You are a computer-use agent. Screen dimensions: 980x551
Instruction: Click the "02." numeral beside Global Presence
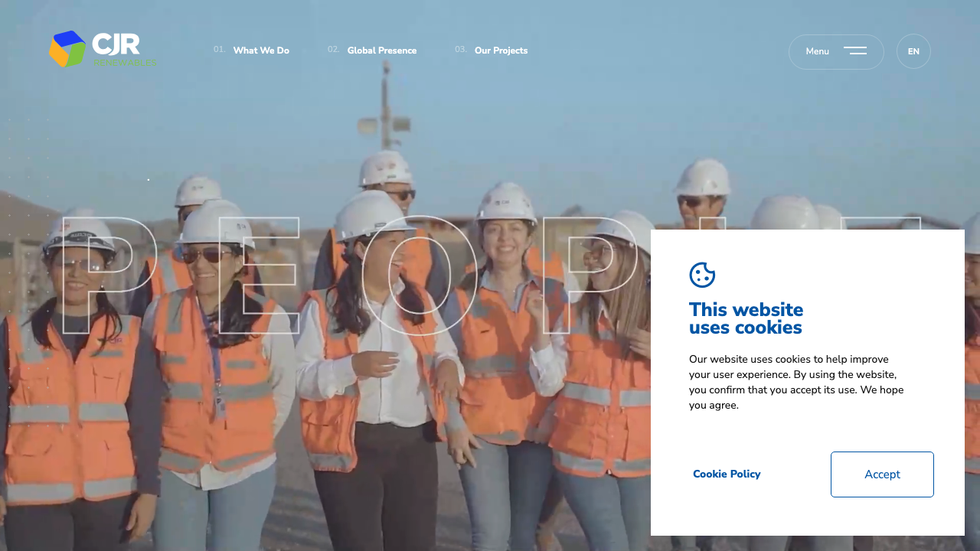333,49
